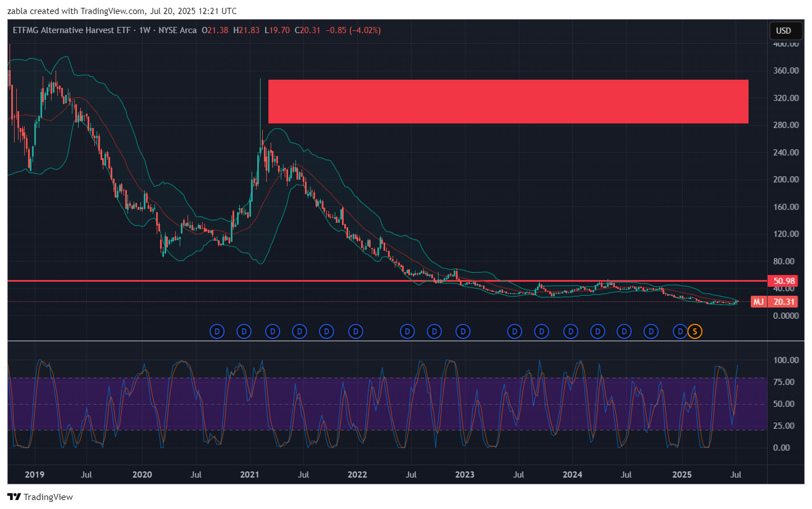
Task: Click the 2021 label on time axis
Action: pos(249,475)
